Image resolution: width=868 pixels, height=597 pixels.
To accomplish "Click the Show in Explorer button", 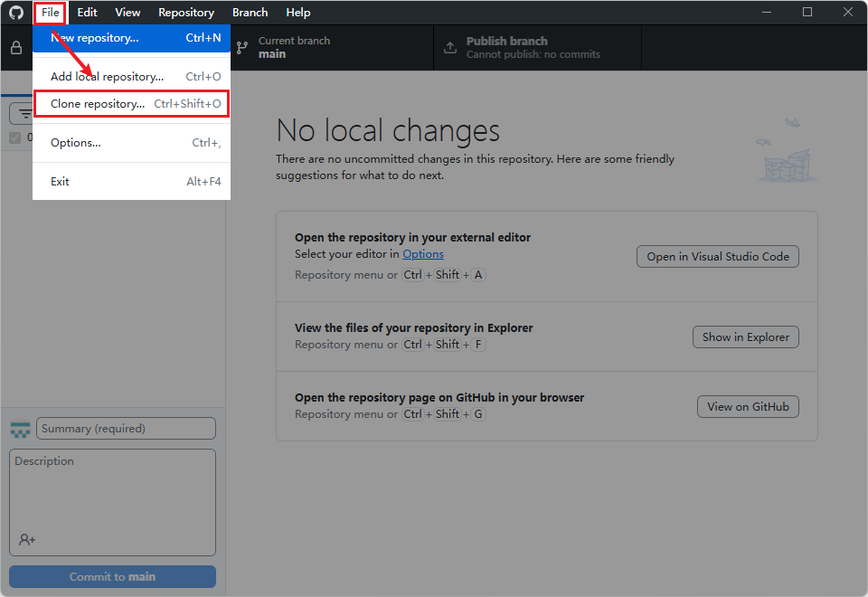I will pos(745,337).
